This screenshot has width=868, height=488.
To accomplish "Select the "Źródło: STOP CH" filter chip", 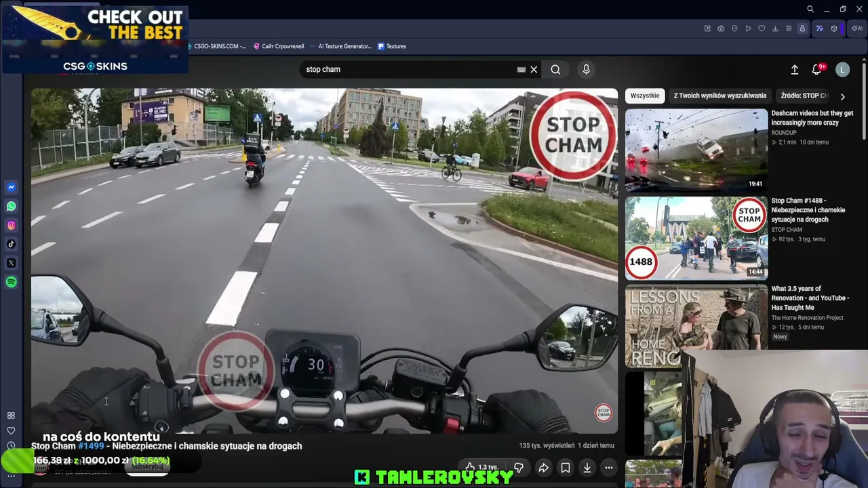I will (804, 96).
